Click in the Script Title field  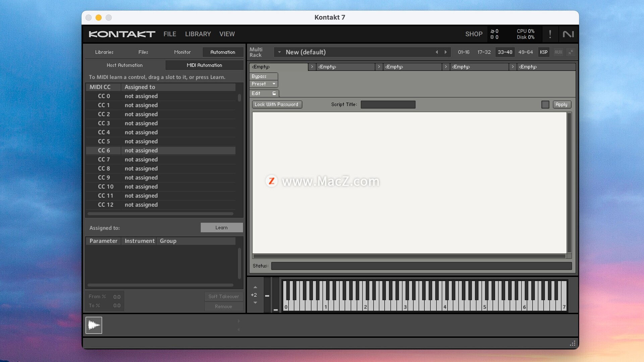388,105
